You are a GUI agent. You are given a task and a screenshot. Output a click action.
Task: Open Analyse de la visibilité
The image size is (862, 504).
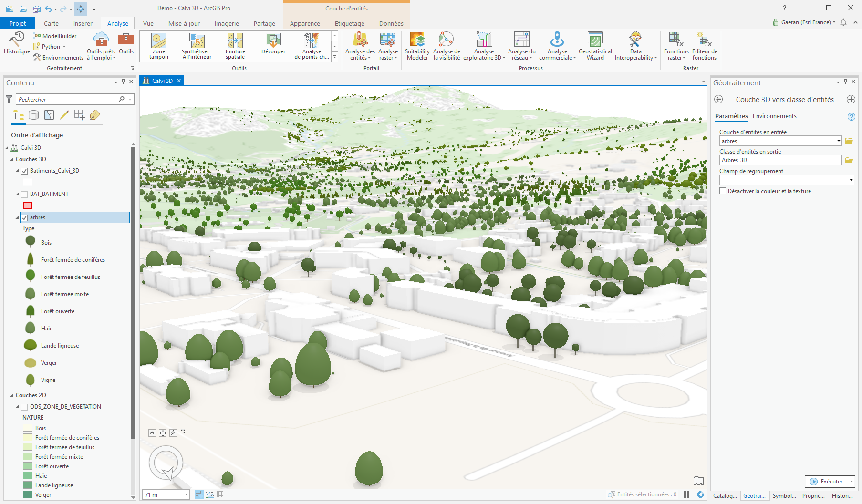447,46
